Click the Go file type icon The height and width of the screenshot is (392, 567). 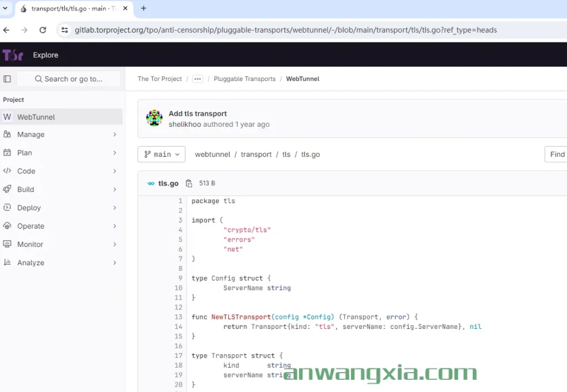pos(151,183)
